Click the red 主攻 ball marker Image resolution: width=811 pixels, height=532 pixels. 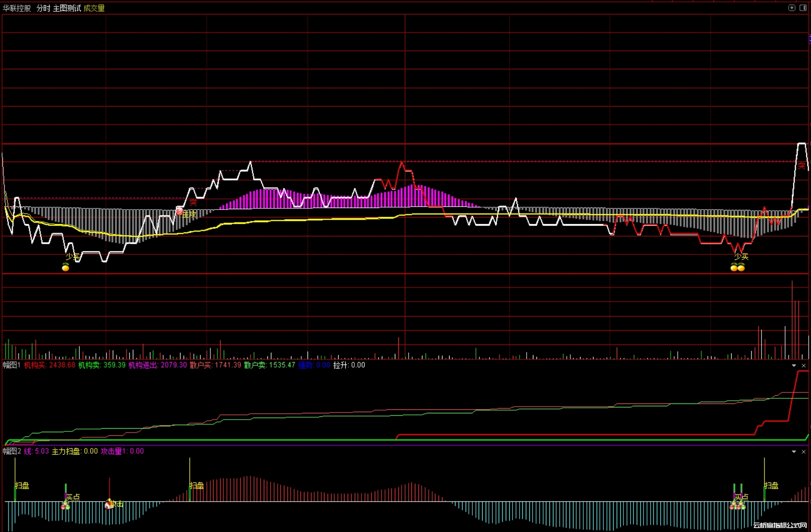pos(179,211)
